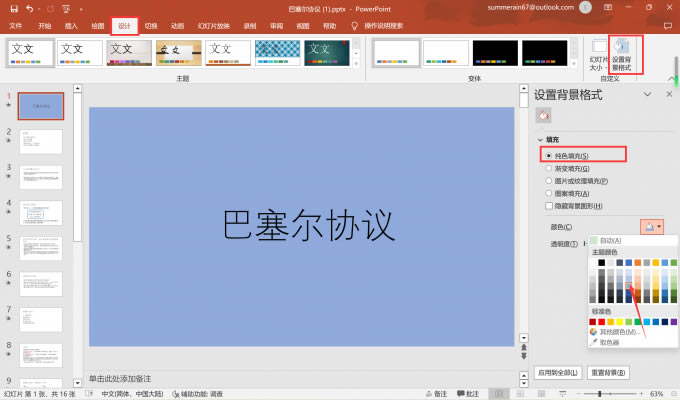680x400 pixels.
Task: Select the 取色器 eyedropper tool
Action: coord(616,342)
